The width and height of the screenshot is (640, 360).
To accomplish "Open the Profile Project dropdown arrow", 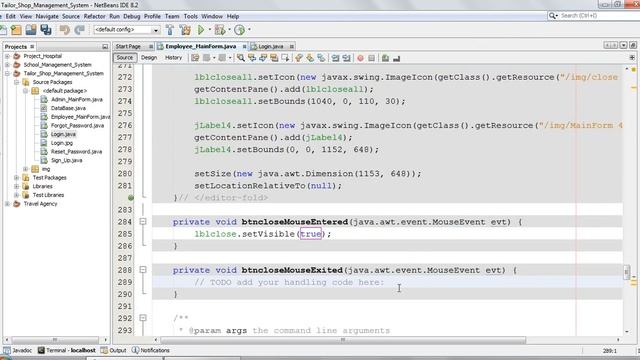I will [x=249, y=30].
